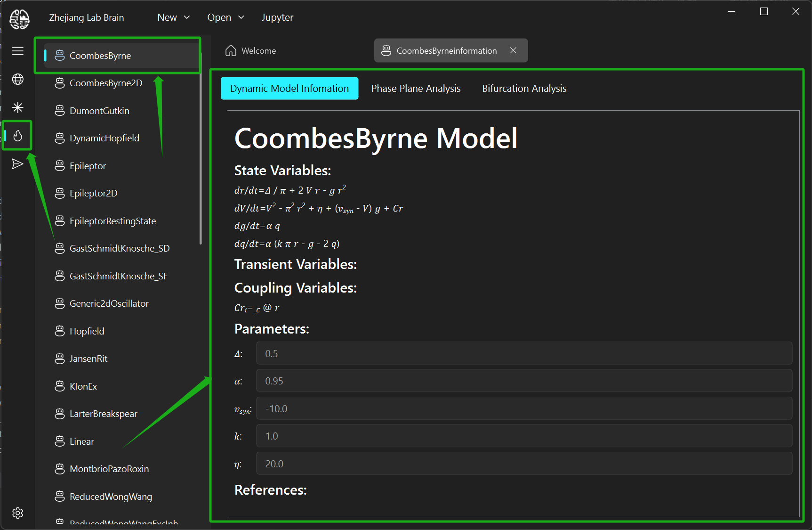Open the globe icon in left sidebar
The image size is (812, 530).
[18, 79]
